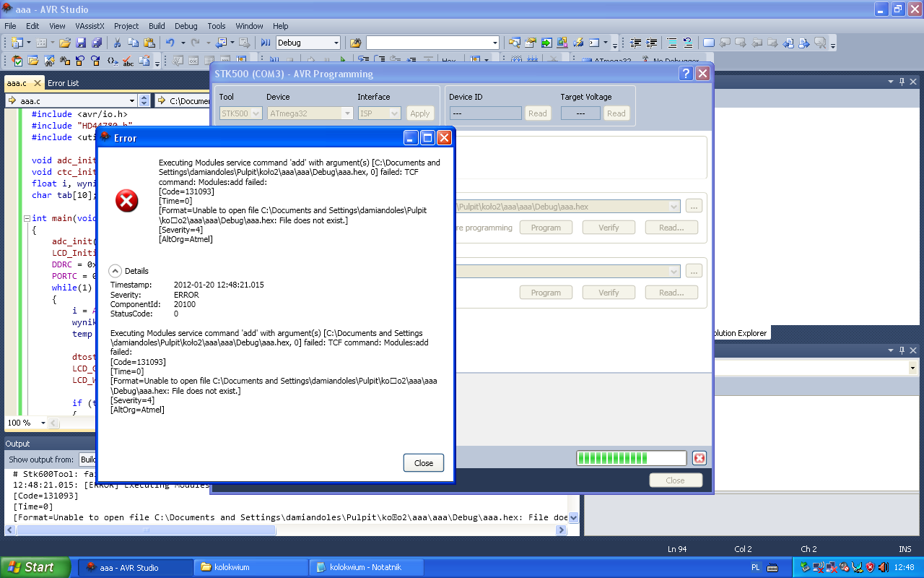The image size is (924, 578).
Task: Click the braces code snippet icon
Action: pos(113,61)
